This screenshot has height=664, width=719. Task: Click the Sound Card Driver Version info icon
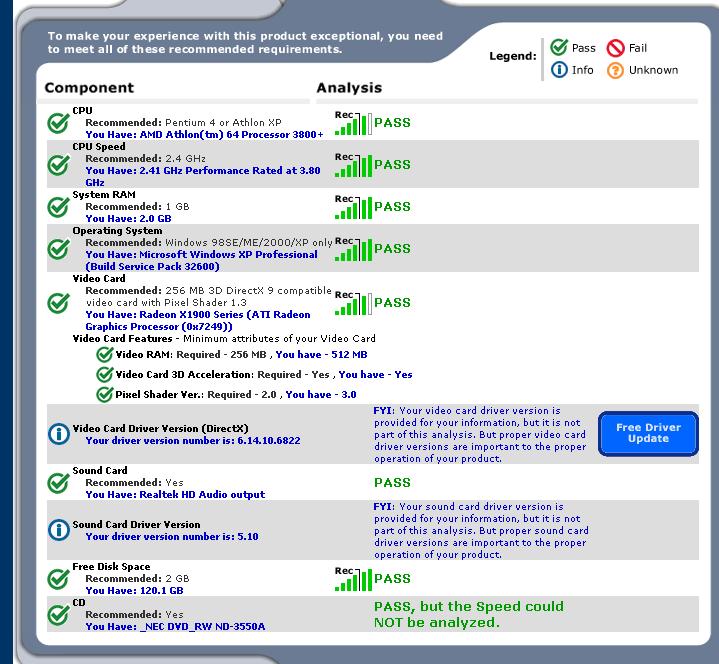click(x=59, y=530)
